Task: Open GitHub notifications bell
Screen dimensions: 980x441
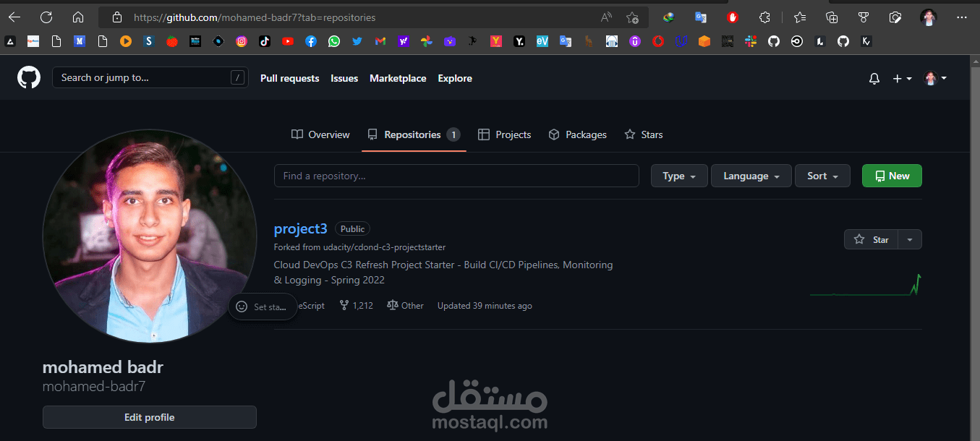Action: click(874, 78)
